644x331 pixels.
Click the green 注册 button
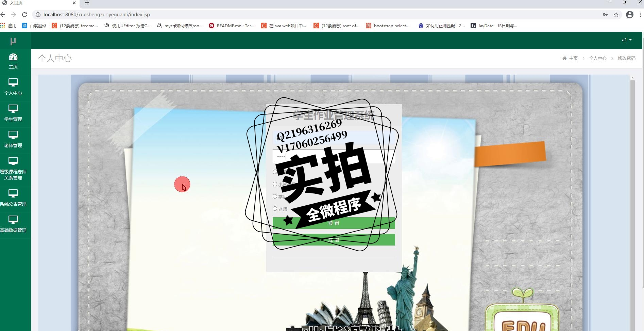[334, 240]
